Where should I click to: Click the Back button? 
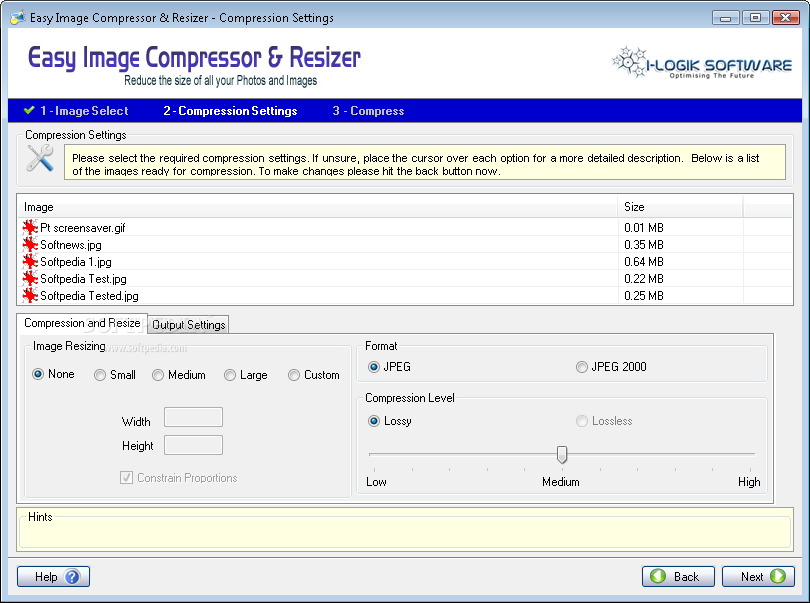pyautogui.click(x=678, y=577)
